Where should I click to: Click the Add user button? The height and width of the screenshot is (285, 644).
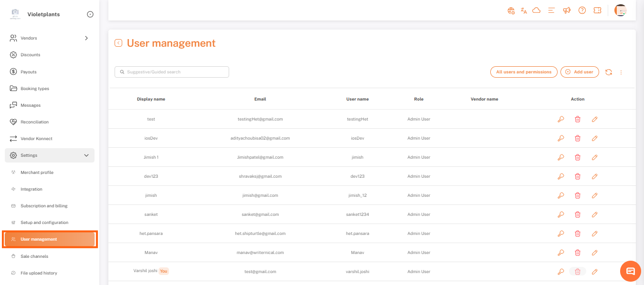pyautogui.click(x=580, y=72)
